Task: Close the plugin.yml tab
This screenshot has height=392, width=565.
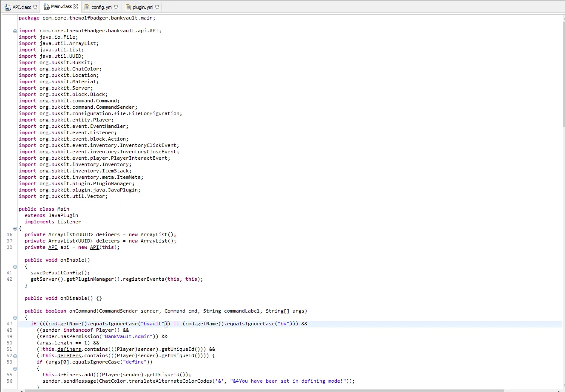Action: click(157, 7)
